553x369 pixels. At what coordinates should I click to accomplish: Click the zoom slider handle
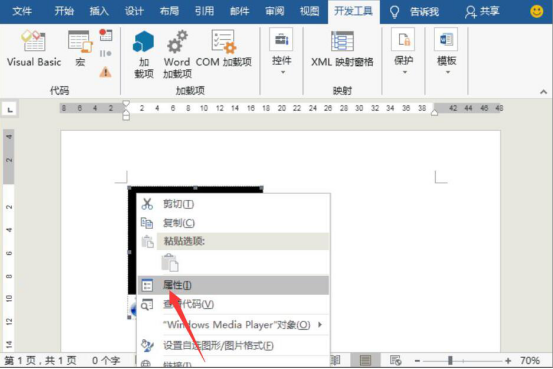pos(450,361)
